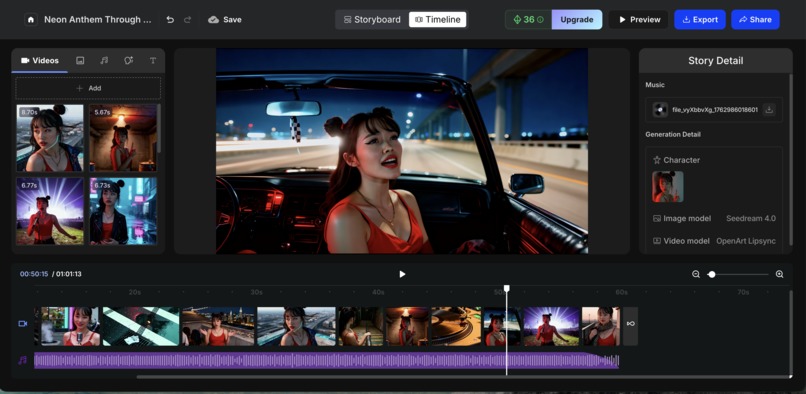This screenshot has height=394, width=806.
Task: Add a new video clip
Action: [x=88, y=88]
